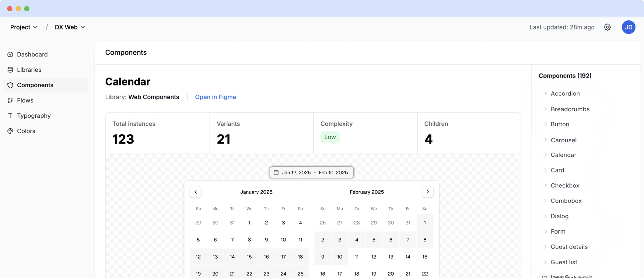Click the Low complexity badge
Viewport: 644px width, 278px height.
pos(330,137)
